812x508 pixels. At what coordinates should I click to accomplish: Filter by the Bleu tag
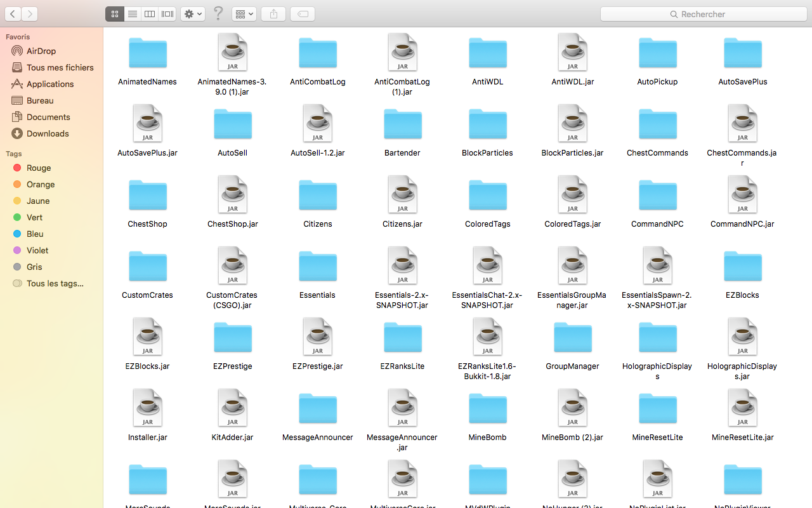click(51, 234)
